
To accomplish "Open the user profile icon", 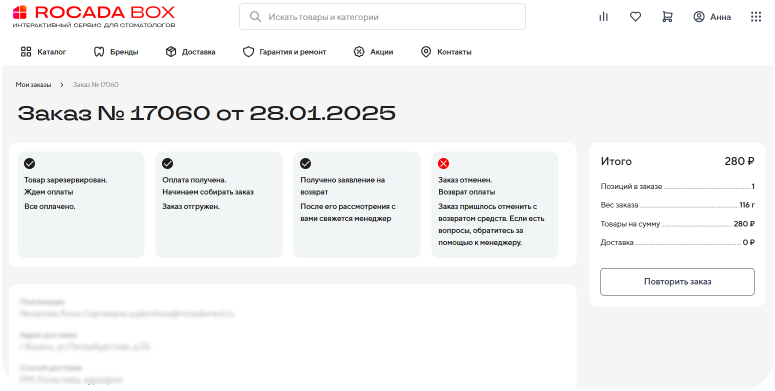I will pos(698,17).
